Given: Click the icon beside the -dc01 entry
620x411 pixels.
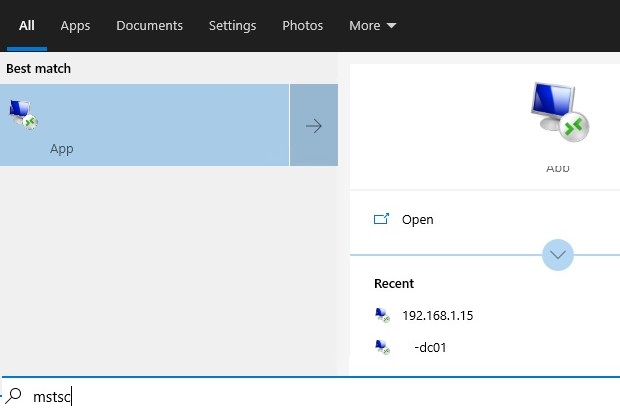Looking at the screenshot, I should [381, 348].
